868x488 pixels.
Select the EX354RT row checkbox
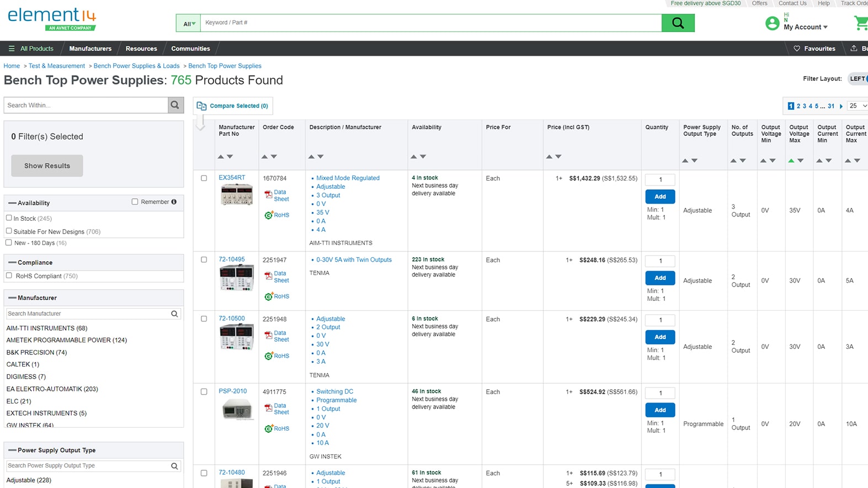[204, 178]
